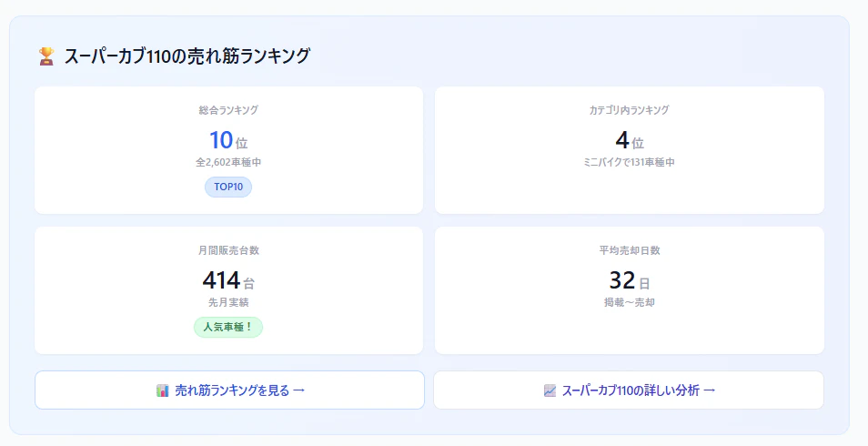868x446 pixels.
Task: Click the 人気車種！ badge
Action: point(228,327)
